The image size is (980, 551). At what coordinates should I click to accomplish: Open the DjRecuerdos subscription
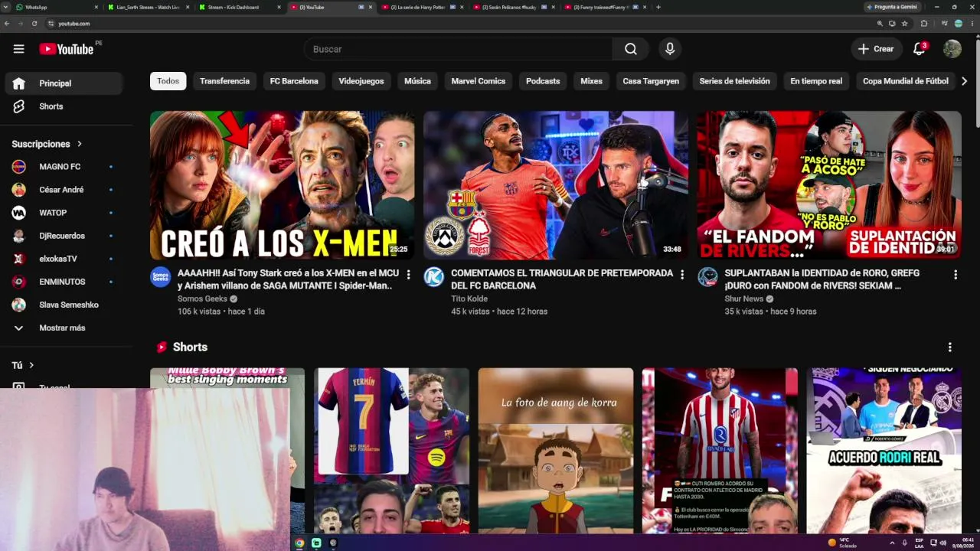[x=62, y=236]
